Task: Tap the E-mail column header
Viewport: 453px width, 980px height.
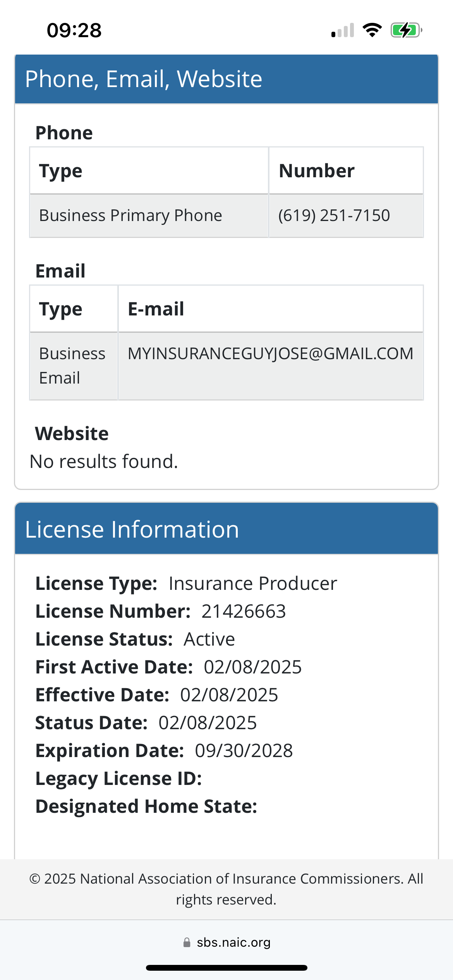Action: click(156, 309)
